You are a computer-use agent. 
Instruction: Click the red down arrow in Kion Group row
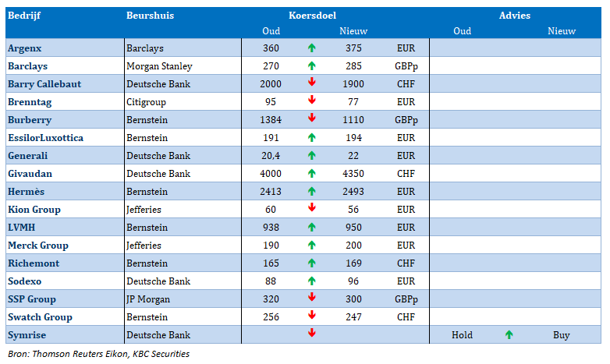(x=311, y=207)
